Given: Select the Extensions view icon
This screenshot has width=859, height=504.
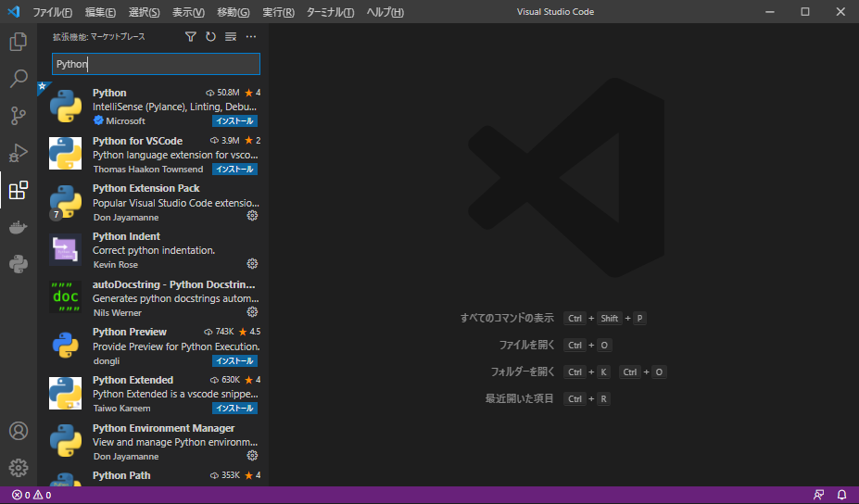Looking at the screenshot, I should [19, 190].
